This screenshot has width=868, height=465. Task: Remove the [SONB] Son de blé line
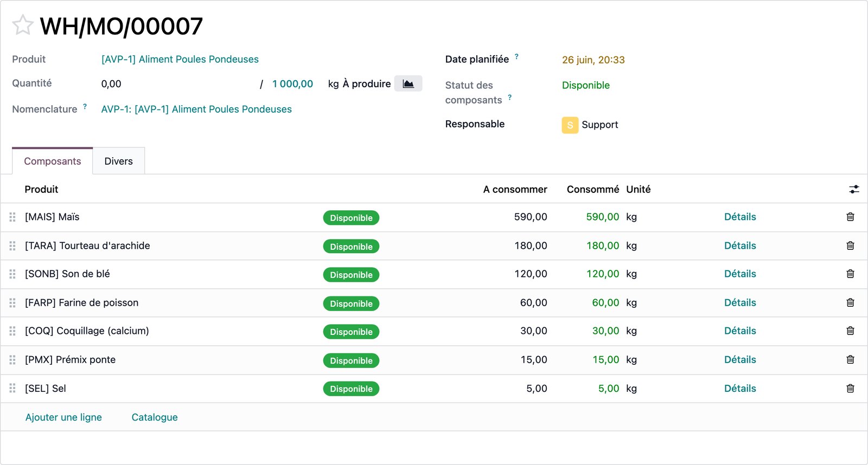pyautogui.click(x=850, y=274)
